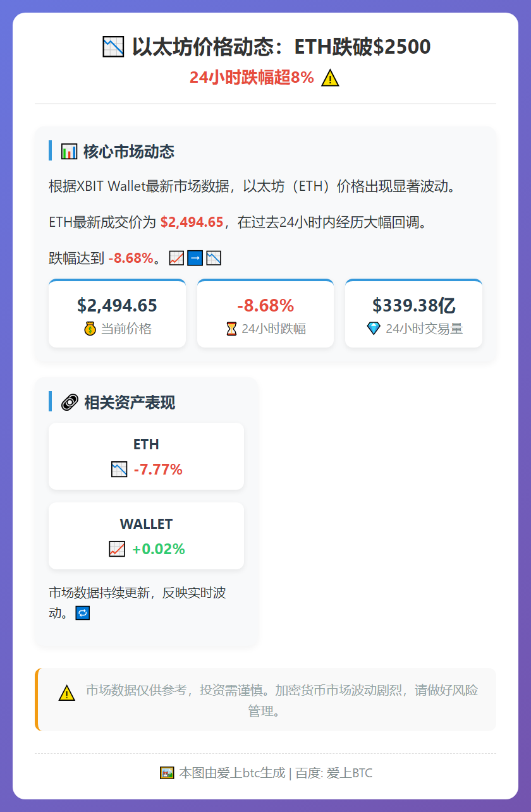Click the falling chart emoji in the title
531x812 pixels.
pyautogui.click(x=113, y=47)
